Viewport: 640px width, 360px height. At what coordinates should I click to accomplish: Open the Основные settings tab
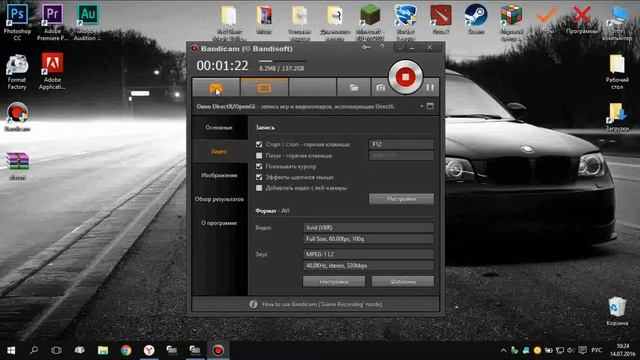tap(219, 127)
